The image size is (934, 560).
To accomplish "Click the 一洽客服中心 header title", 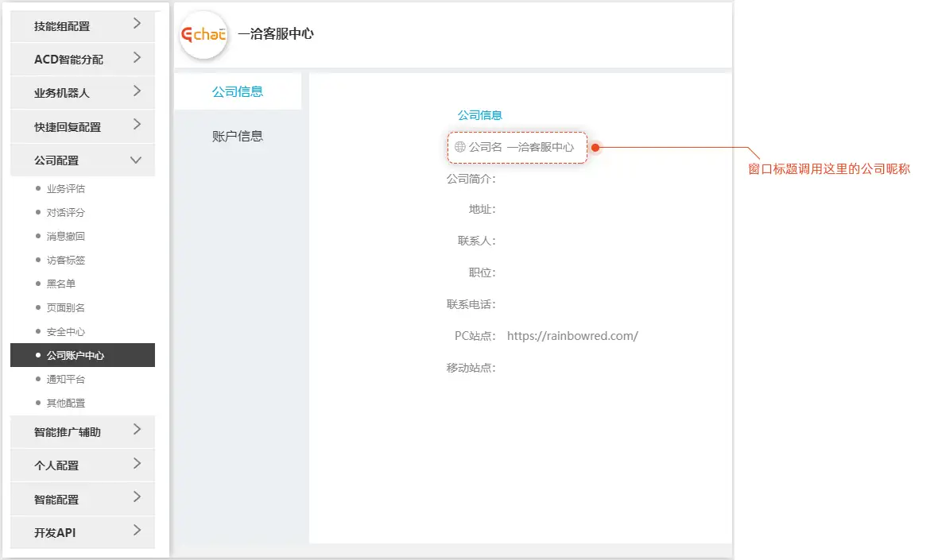I will pyautogui.click(x=276, y=34).
